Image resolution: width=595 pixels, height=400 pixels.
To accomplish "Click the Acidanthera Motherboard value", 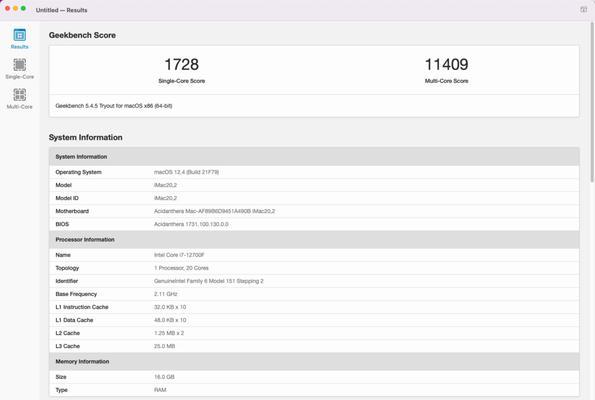I will click(x=214, y=211).
